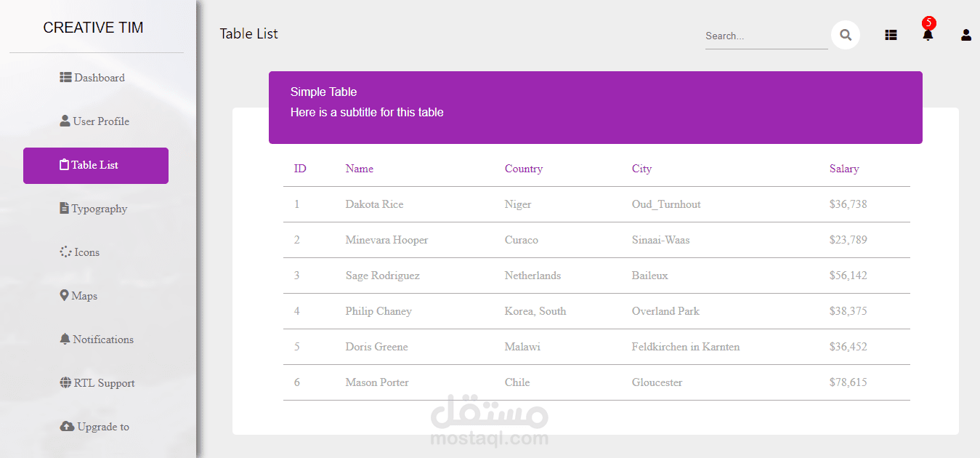
Task: Click the Dashboard sidebar icon
Action: tap(65, 77)
